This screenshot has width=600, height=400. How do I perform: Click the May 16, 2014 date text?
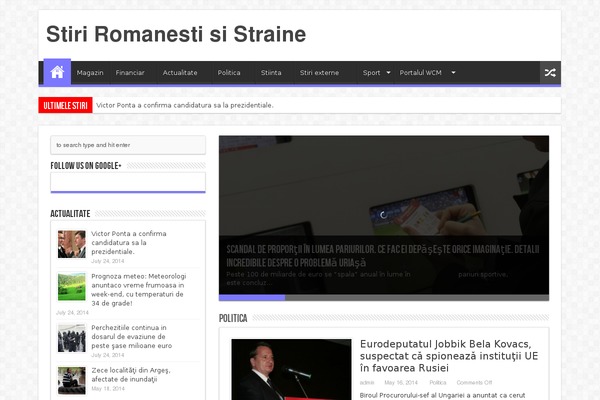tap(401, 383)
